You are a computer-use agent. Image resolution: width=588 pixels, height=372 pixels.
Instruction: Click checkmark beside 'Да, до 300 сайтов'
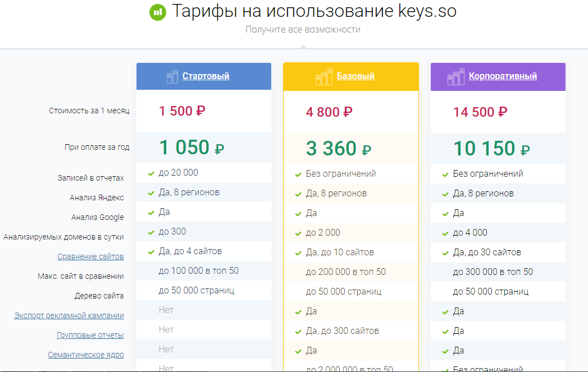click(298, 331)
